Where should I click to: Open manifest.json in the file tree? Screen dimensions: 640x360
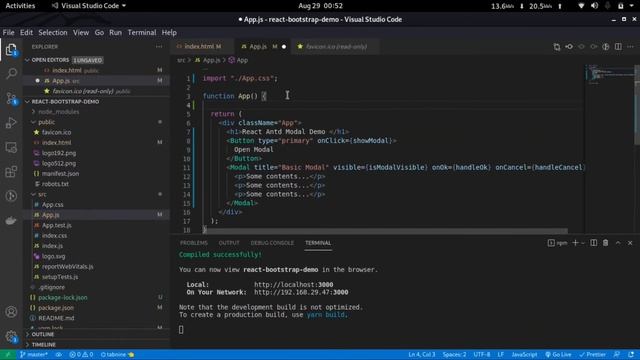[x=60, y=173]
